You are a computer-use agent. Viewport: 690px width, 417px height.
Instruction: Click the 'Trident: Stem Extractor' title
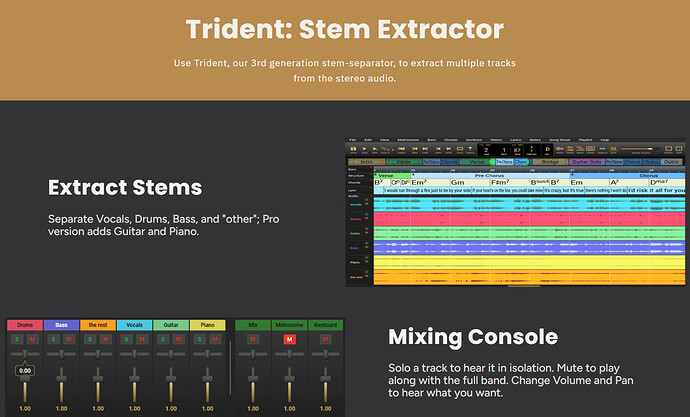click(x=345, y=29)
